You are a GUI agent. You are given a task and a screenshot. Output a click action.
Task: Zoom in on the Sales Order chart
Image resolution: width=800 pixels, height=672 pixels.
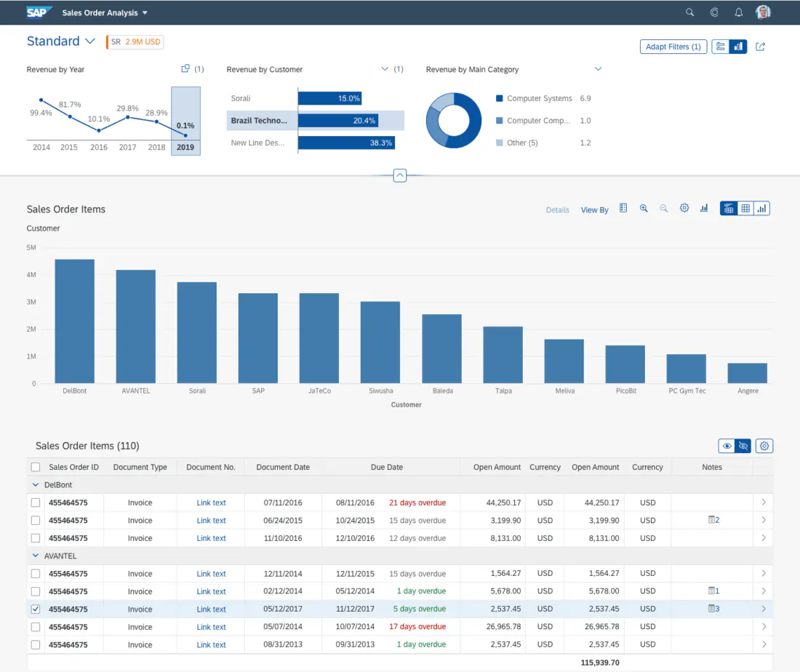[x=644, y=208]
